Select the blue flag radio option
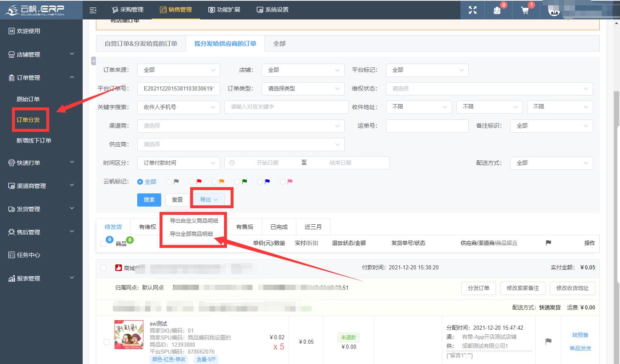The width and height of the screenshot is (620, 364). [260, 182]
